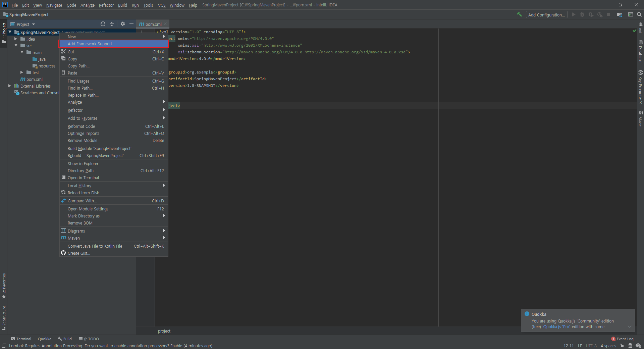The width and height of the screenshot is (644, 349).
Task: Open the New submenu in context menu
Action: point(114,37)
